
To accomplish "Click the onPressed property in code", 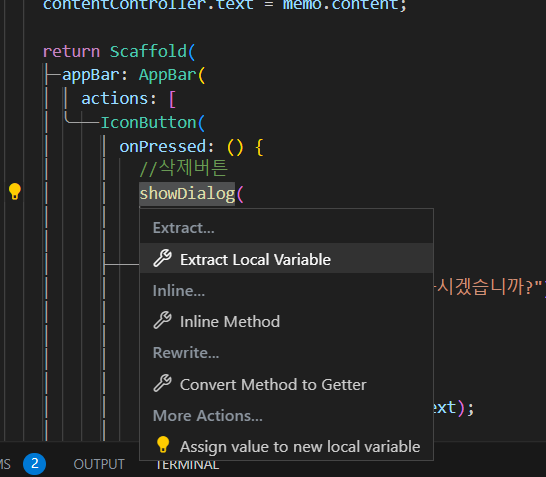I will 163,147.
